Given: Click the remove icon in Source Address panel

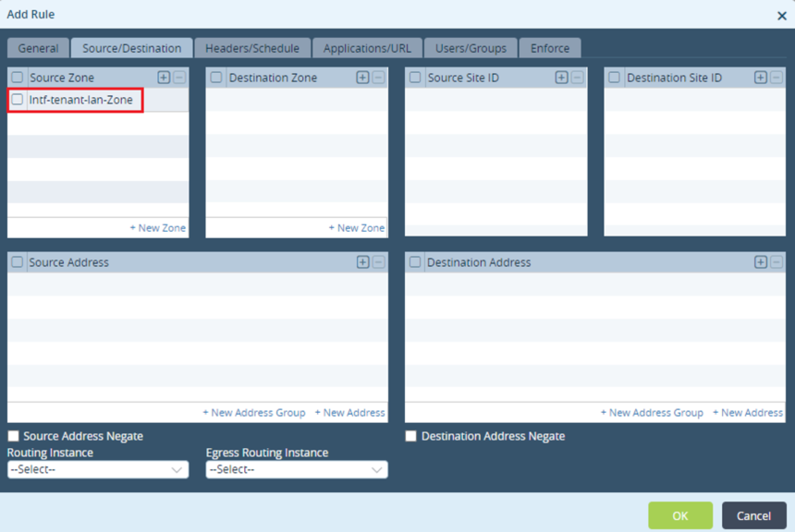Looking at the screenshot, I should (x=377, y=262).
